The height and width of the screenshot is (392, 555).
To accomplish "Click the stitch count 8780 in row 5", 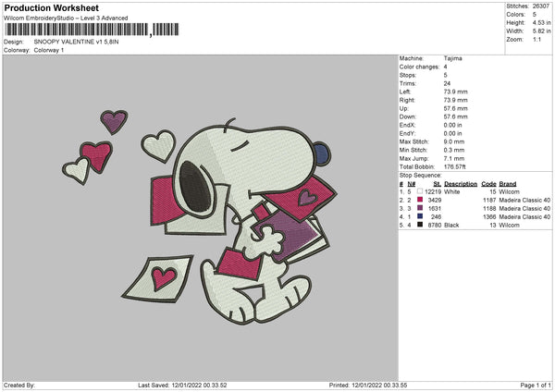I will 435,225.
